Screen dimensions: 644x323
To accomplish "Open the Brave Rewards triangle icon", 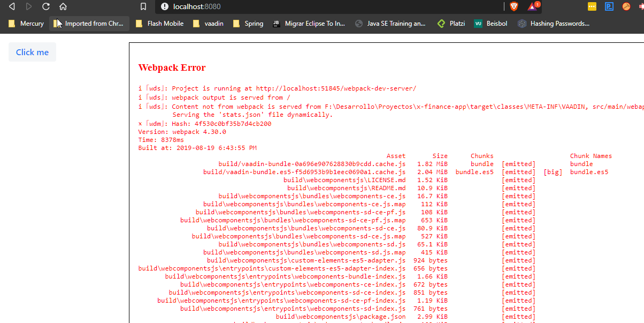I will (x=532, y=6).
